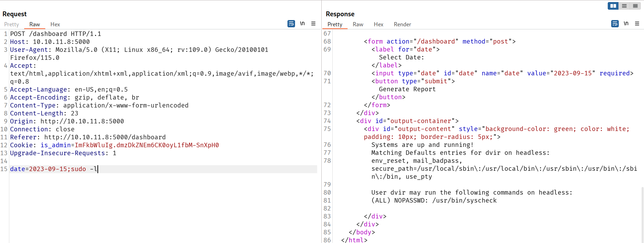This screenshot has width=644, height=243.
Task: Click the div id="output-container" line
Action: click(407, 121)
